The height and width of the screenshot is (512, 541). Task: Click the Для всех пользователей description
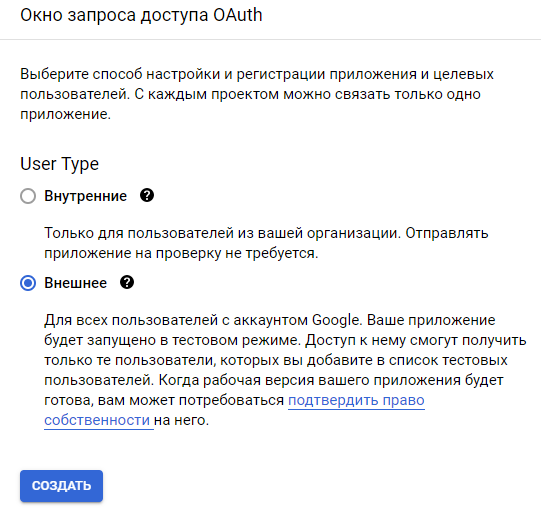[285, 370]
